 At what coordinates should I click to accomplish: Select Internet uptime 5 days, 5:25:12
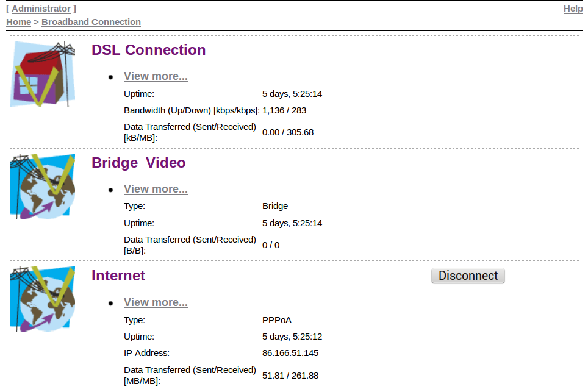tap(292, 337)
